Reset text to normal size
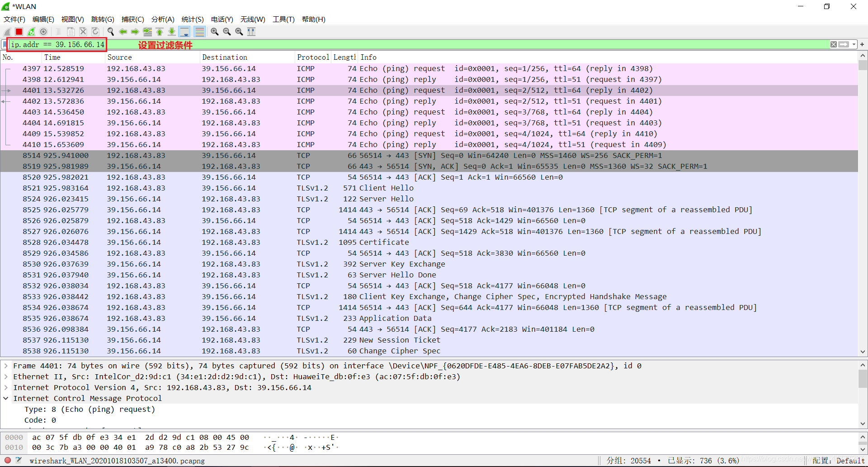868x467 pixels. [239, 32]
